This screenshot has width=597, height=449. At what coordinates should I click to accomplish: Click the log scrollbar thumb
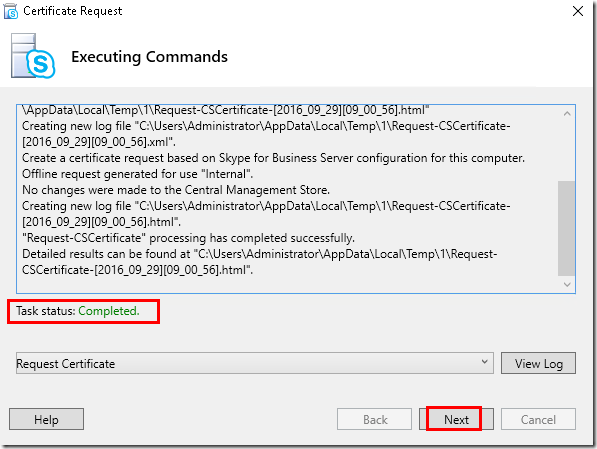pyautogui.click(x=566, y=228)
